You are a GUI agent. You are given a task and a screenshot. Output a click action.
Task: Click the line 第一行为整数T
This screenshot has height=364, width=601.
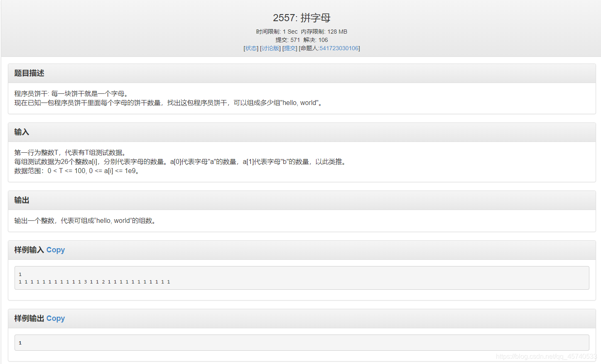(x=71, y=153)
